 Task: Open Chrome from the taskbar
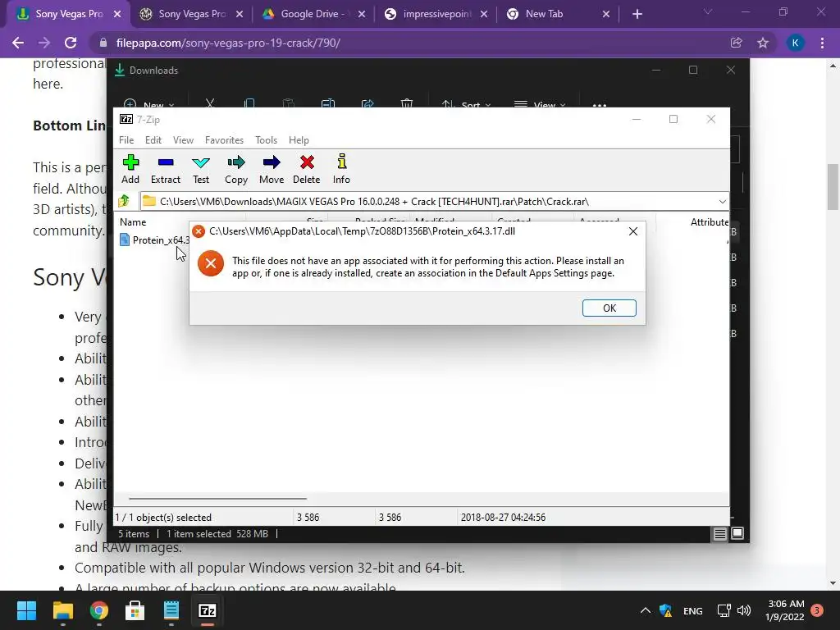99,610
